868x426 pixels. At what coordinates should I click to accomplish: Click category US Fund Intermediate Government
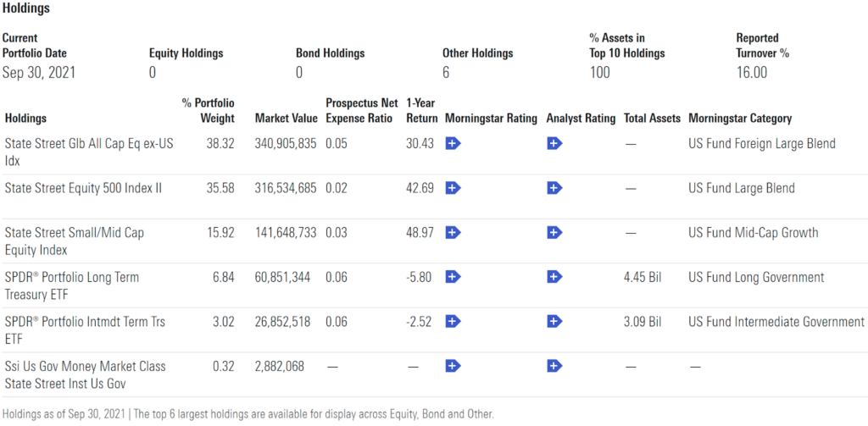[776, 321]
